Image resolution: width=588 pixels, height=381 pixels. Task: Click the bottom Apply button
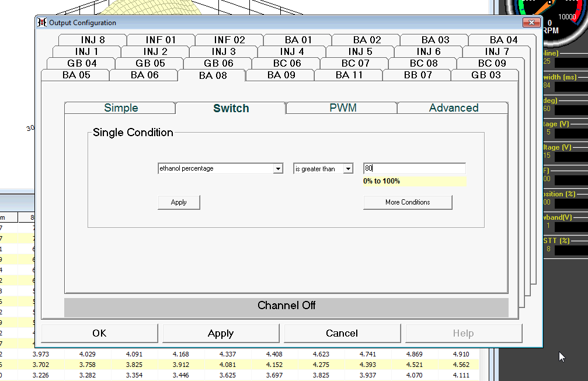click(x=221, y=333)
